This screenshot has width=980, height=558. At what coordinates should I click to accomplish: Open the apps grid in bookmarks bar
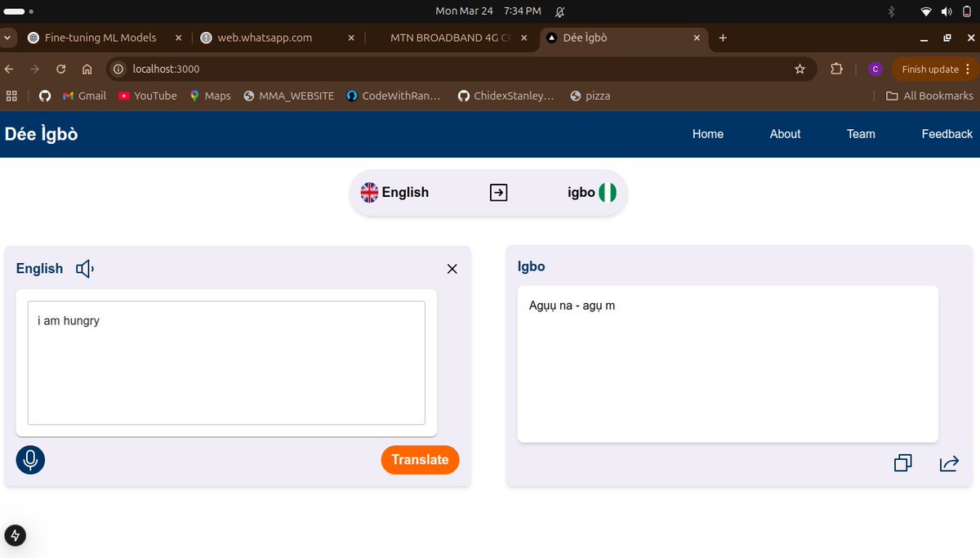11,96
